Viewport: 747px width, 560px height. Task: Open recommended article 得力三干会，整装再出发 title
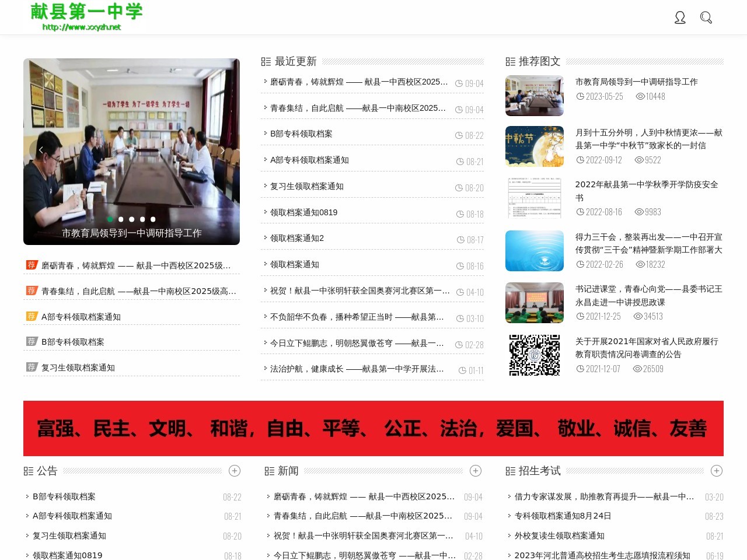point(649,243)
